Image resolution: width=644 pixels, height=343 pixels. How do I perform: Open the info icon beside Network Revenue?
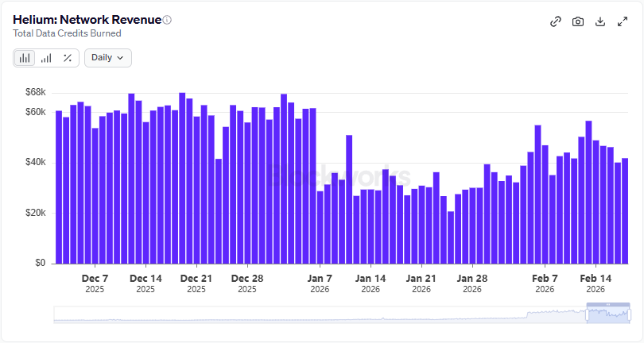pyautogui.click(x=167, y=20)
